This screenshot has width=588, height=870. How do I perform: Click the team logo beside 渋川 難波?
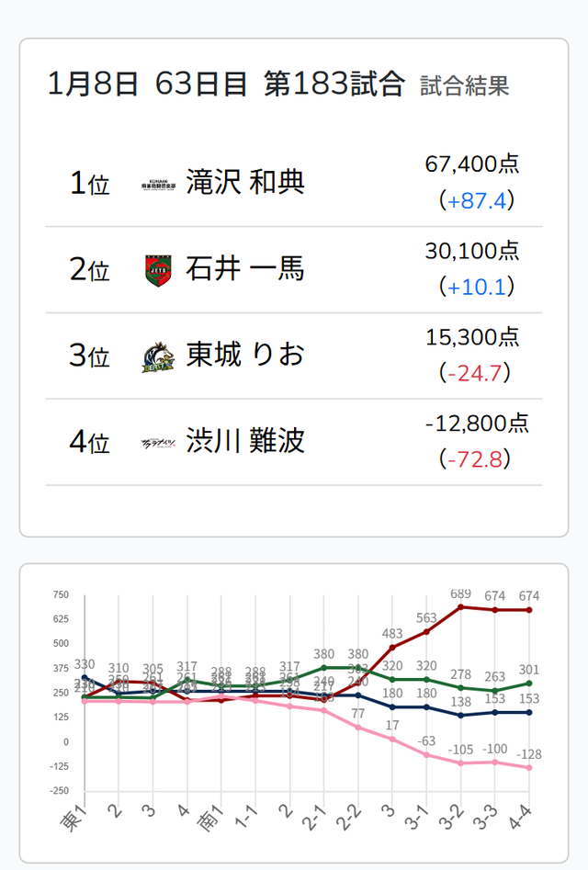158,442
